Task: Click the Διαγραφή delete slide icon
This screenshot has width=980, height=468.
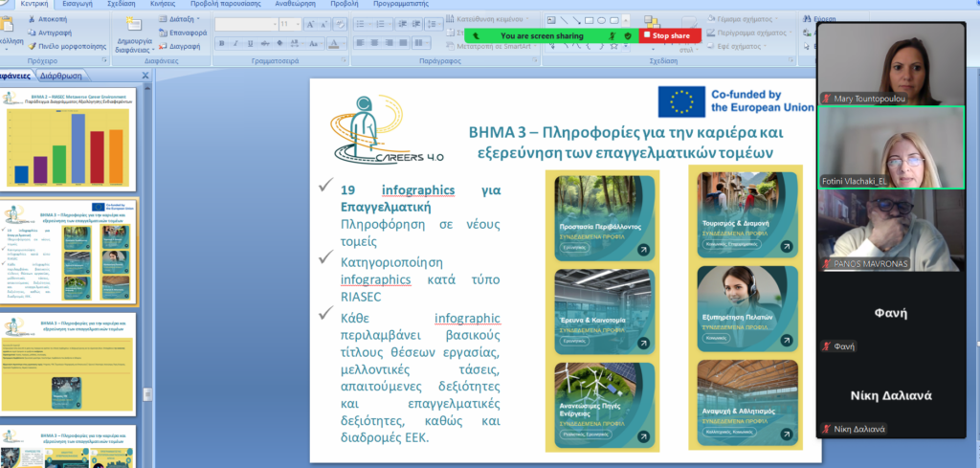Action: click(x=163, y=46)
